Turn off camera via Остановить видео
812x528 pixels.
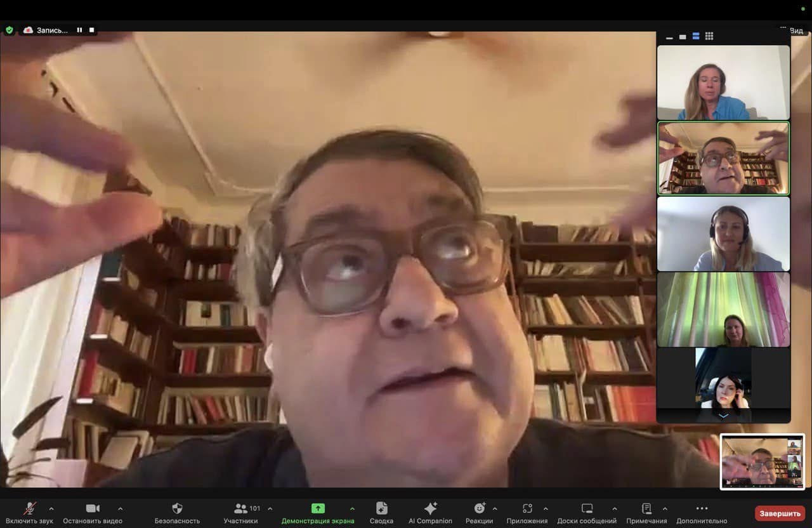coord(93,508)
